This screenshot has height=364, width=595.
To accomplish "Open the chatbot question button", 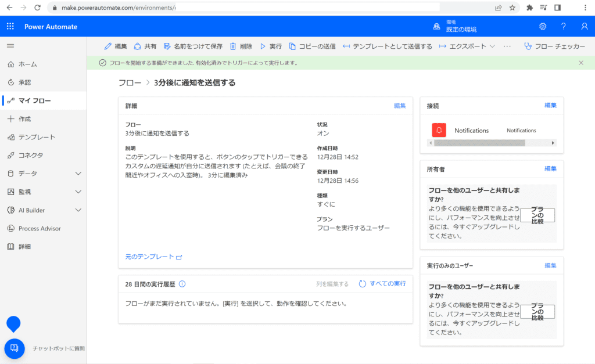I will coord(15,348).
